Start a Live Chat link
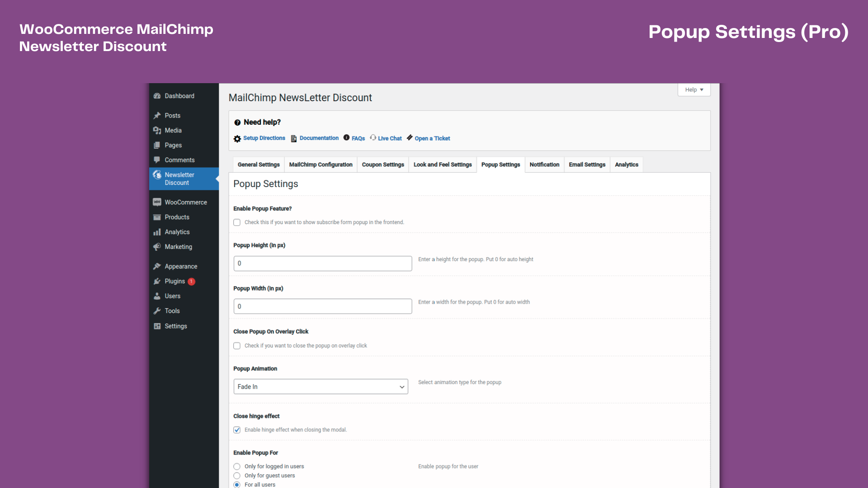Viewport: 868px width, 488px height. 390,139
